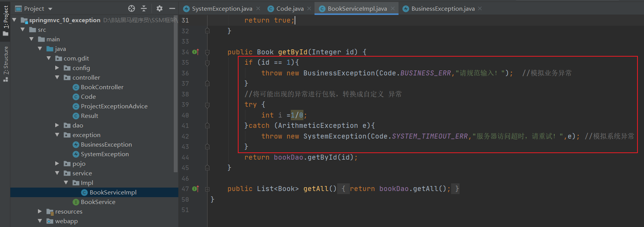The image size is (644, 227).
Task: Collapse the src folder
Action: pyautogui.click(x=23, y=29)
